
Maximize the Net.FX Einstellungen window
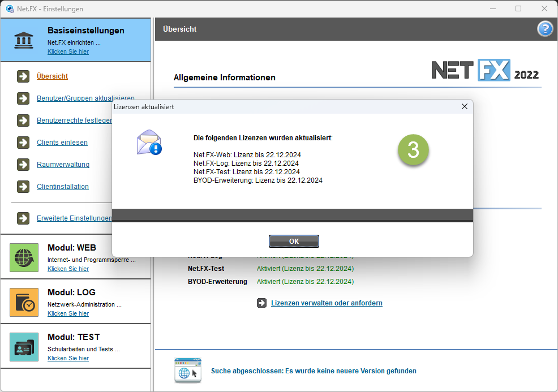[518, 8]
